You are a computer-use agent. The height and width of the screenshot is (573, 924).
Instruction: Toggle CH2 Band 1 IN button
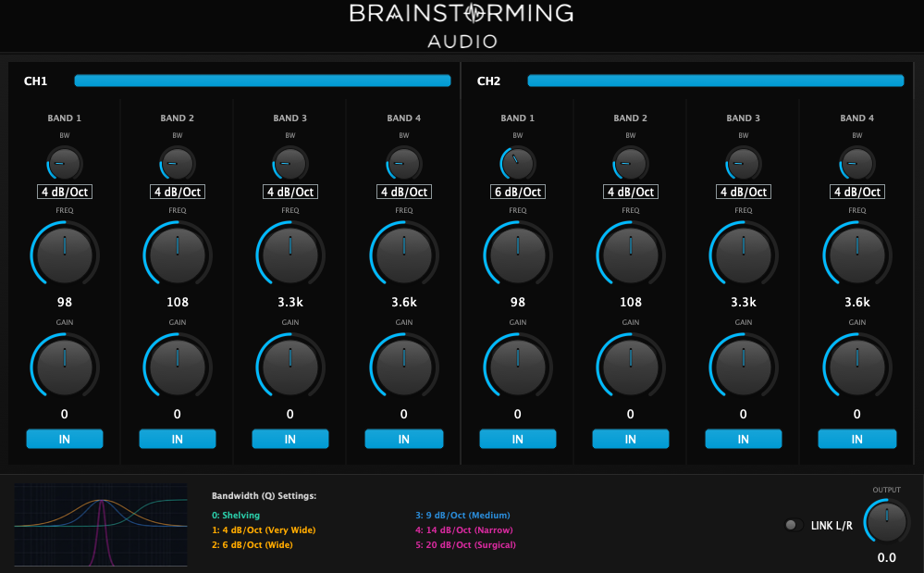tap(517, 439)
